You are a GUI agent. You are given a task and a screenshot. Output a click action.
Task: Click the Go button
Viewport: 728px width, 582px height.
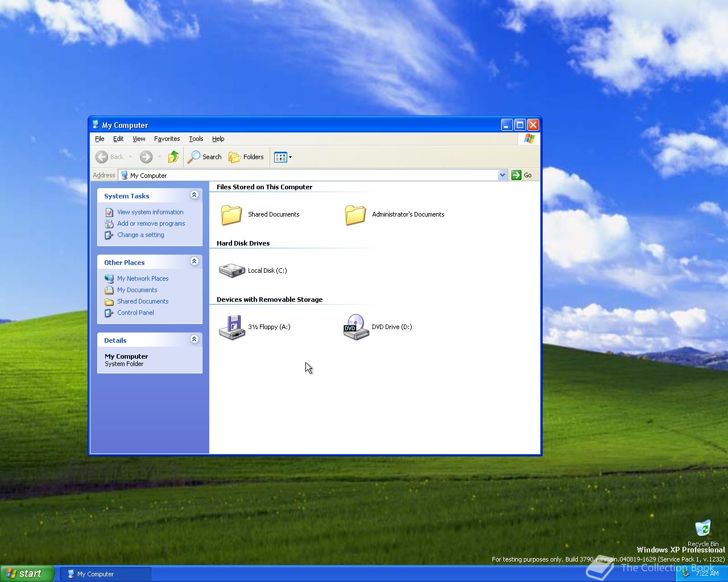(522, 175)
